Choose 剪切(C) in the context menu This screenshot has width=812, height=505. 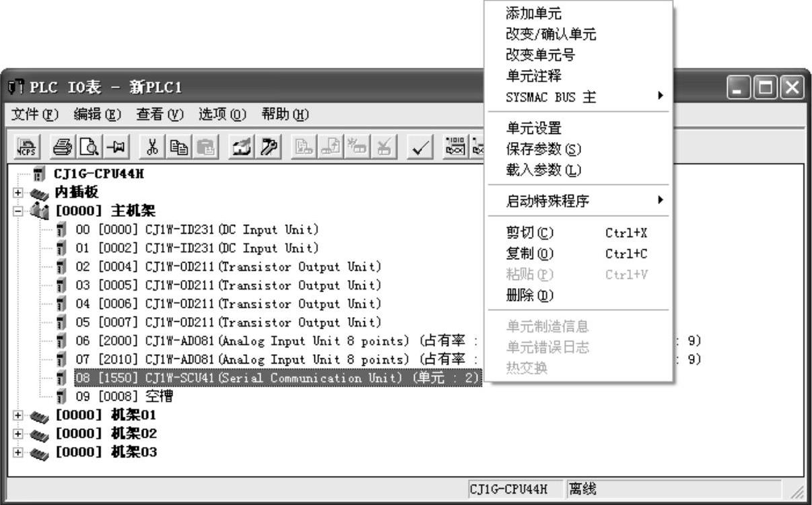579,233
